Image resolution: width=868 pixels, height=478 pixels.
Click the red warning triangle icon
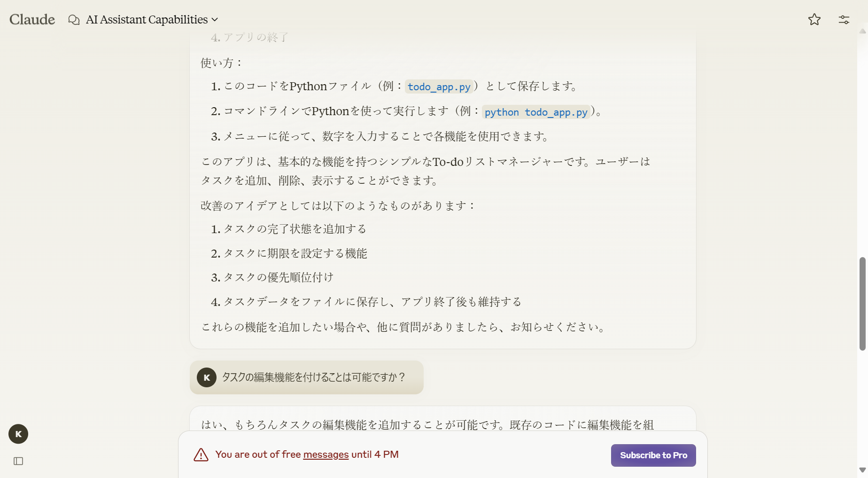tap(201, 454)
